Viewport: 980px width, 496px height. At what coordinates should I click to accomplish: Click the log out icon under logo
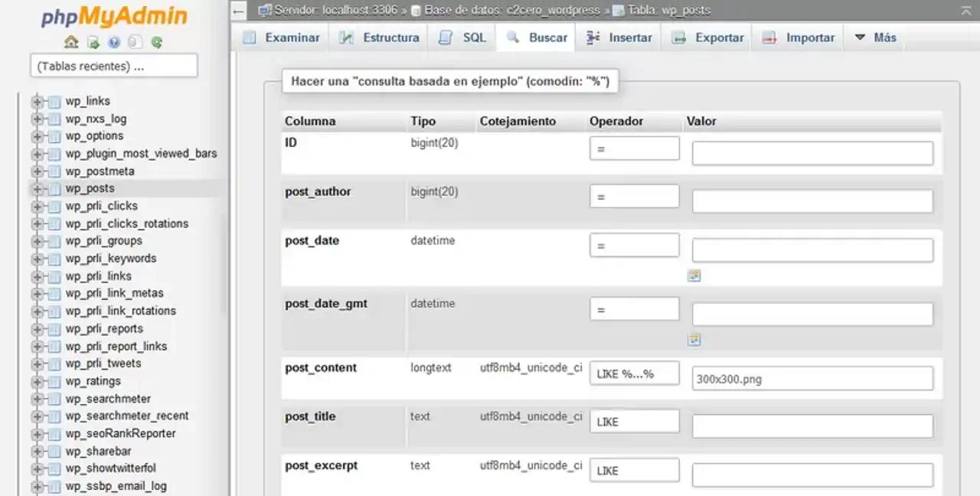[x=93, y=42]
